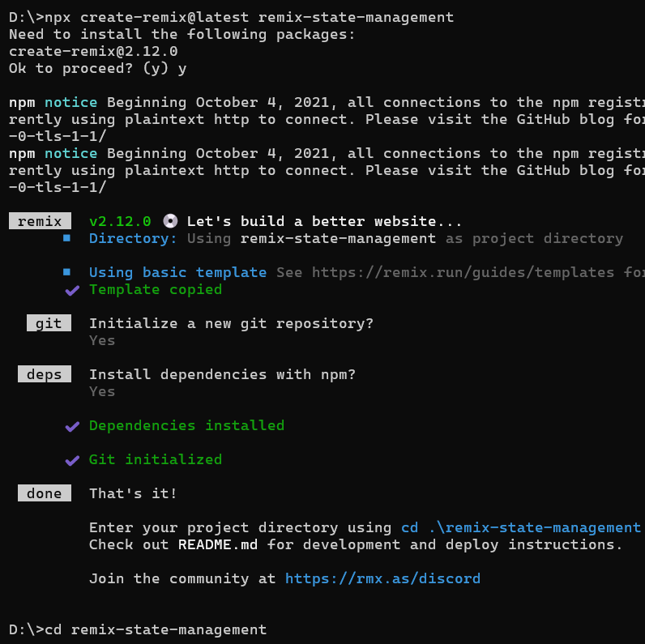The height and width of the screenshot is (644, 645).
Task: Click the spinning disc icon beside v2.12.0
Action: [x=170, y=221]
